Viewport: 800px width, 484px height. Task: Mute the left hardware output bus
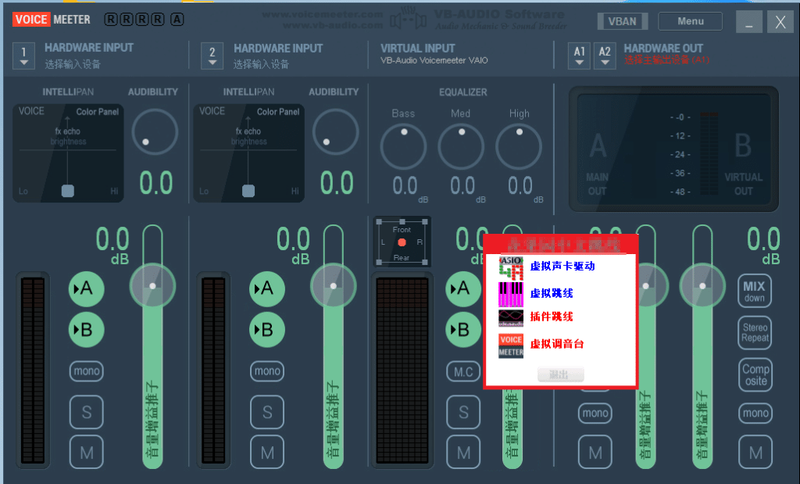pos(595,452)
